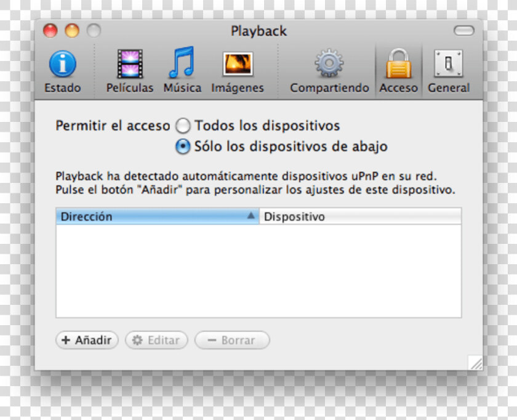The image size is (517, 420).
Task: Close the Playback window
Action: [50, 31]
